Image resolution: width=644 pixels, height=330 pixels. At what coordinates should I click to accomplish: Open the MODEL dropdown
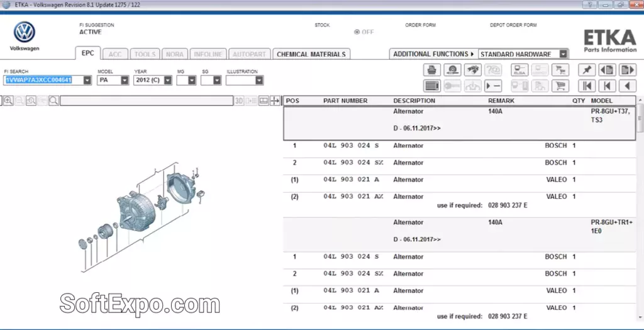pos(125,80)
